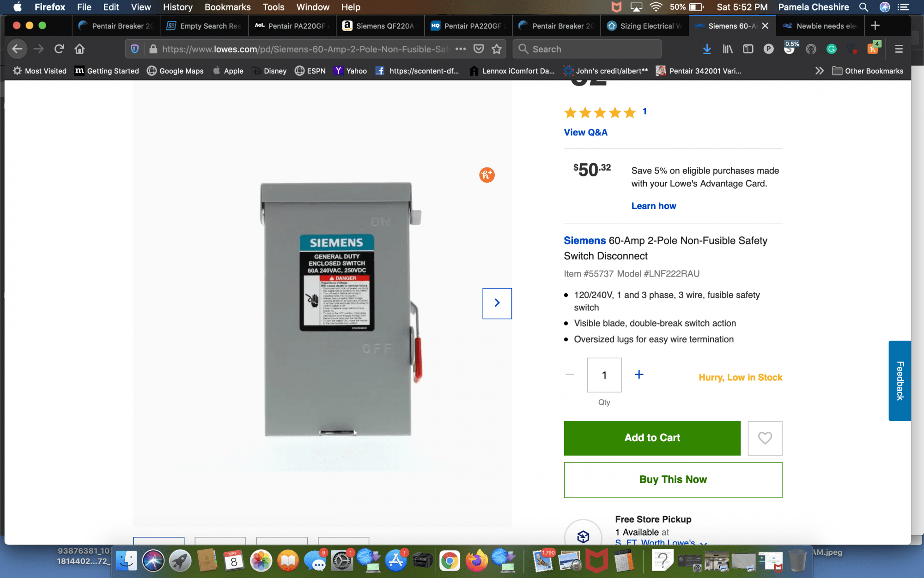Open the Firefox home page

(79, 49)
